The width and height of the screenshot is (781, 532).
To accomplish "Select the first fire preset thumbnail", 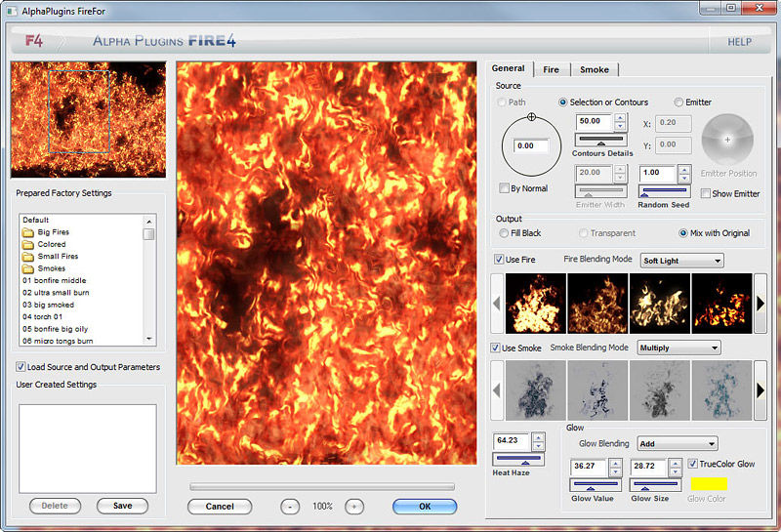I will [x=535, y=304].
